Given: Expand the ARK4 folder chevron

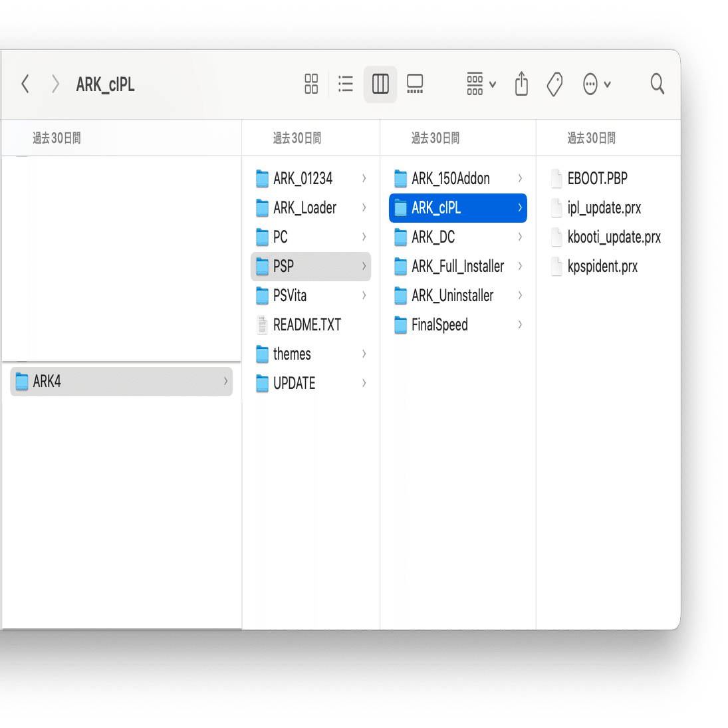Looking at the screenshot, I should (225, 382).
